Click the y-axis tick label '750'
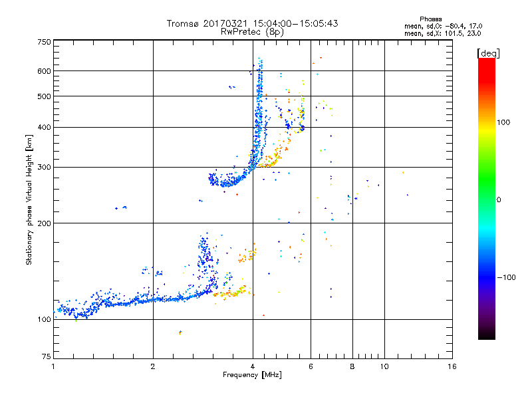Image resolution: width=532 pixels, height=399 pixels. (45, 42)
